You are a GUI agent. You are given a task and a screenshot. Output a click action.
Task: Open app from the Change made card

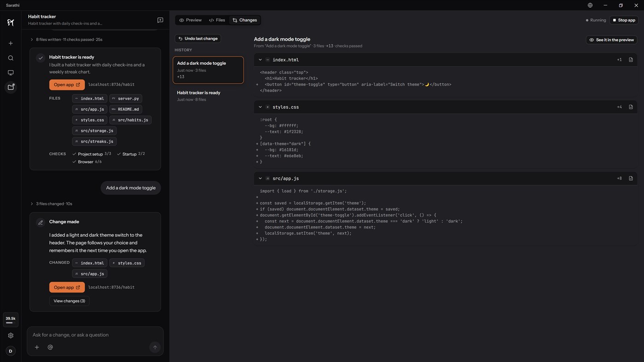coord(67,287)
